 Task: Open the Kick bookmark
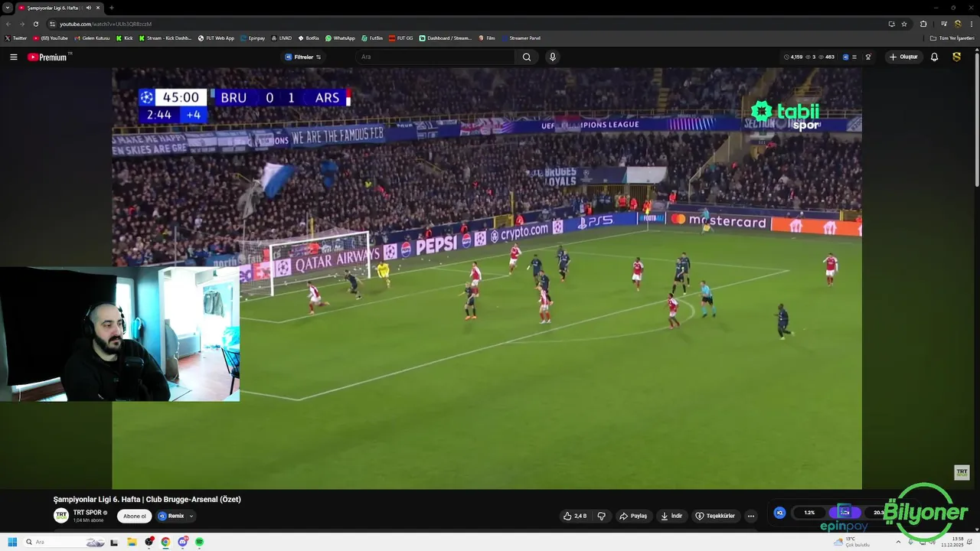(x=125, y=37)
